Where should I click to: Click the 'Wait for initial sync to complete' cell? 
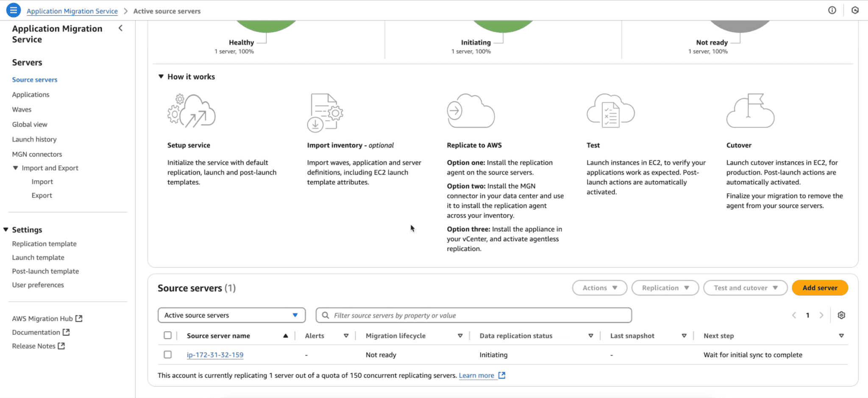pyautogui.click(x=753, y=355)
